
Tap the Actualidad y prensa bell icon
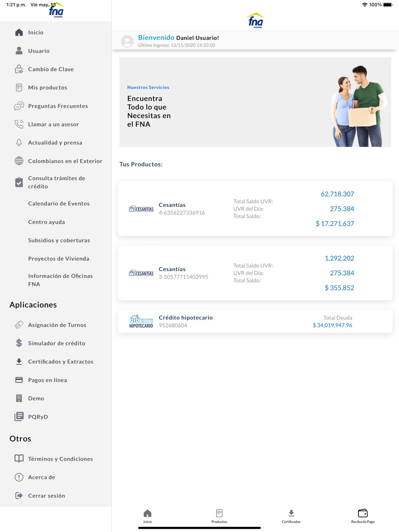[19, 142]
